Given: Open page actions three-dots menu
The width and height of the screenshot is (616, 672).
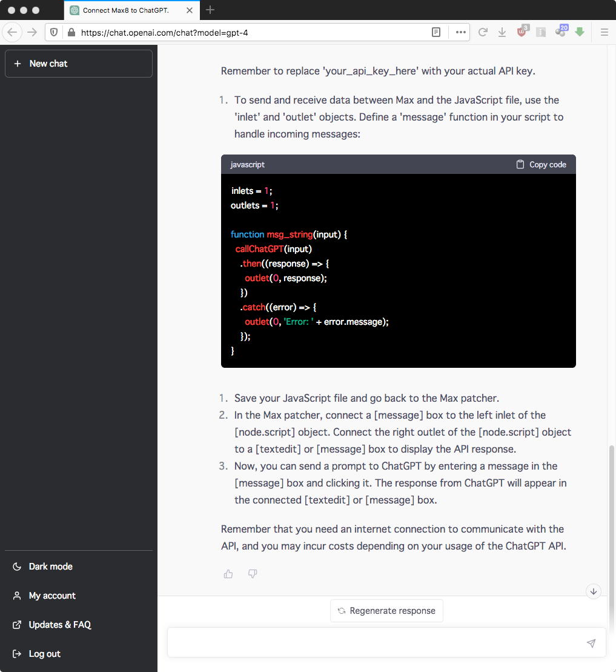Looking at the screenshot, I should (460, 32).
